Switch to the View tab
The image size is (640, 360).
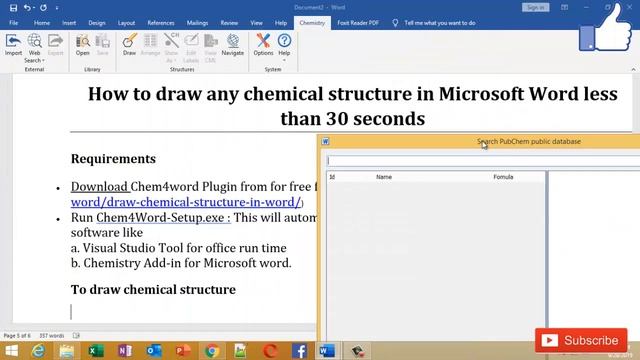256,23
